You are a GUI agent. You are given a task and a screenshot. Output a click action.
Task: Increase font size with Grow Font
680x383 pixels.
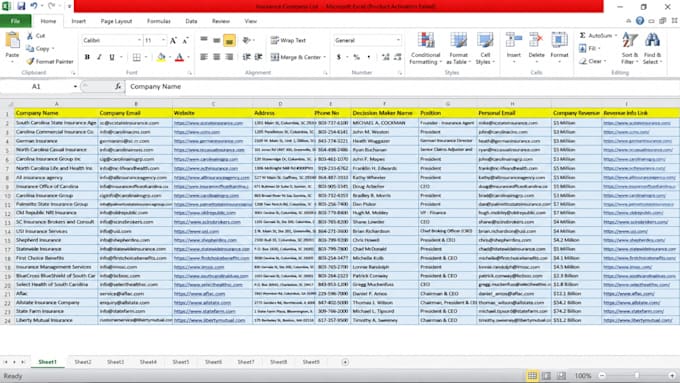pos(173,40)
